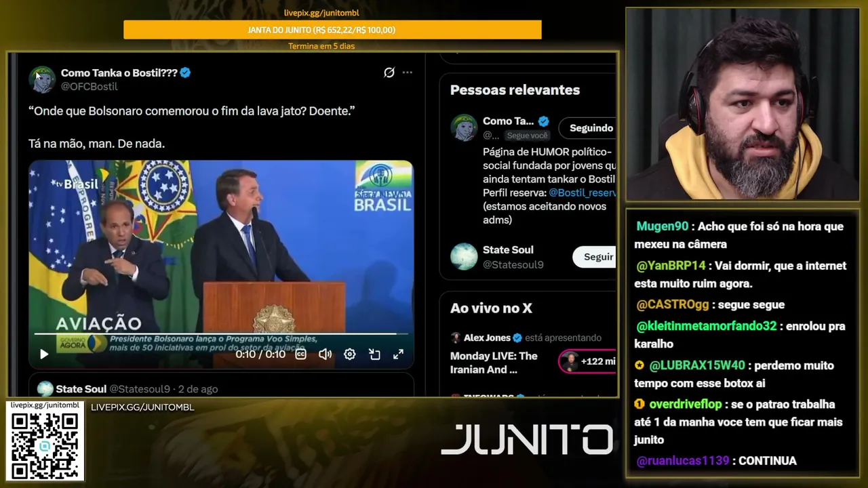The height and width of the screenshot is (488, 868).
Task: Open the Como Tanka o Bostil post avatar
Action: 42,79
